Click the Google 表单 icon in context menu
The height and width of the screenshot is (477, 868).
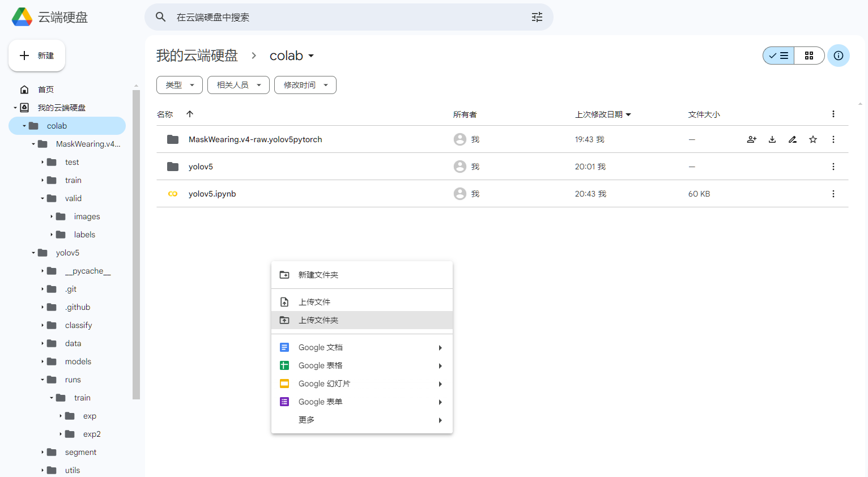[x=284, y=402]
